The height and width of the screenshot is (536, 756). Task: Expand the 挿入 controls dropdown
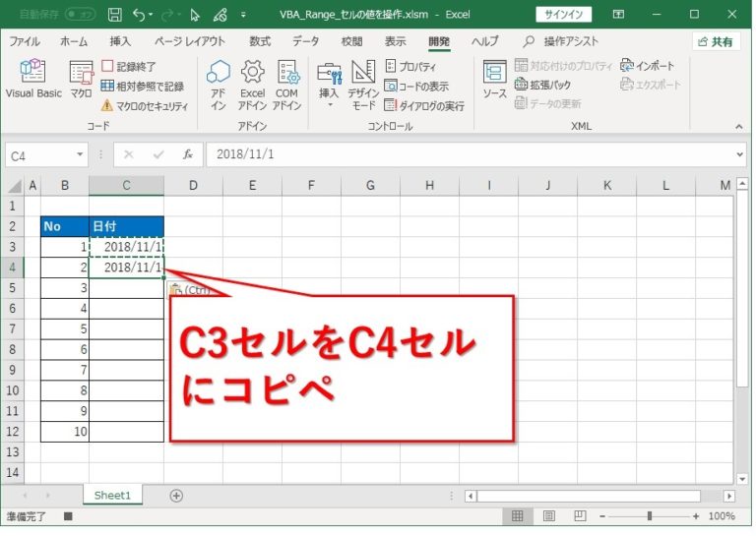click(329, 104)
